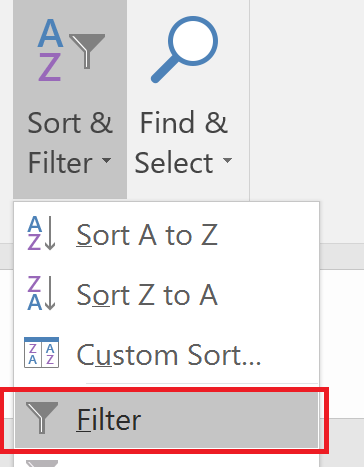Click the separator line above Filter entry

(202, 384)
